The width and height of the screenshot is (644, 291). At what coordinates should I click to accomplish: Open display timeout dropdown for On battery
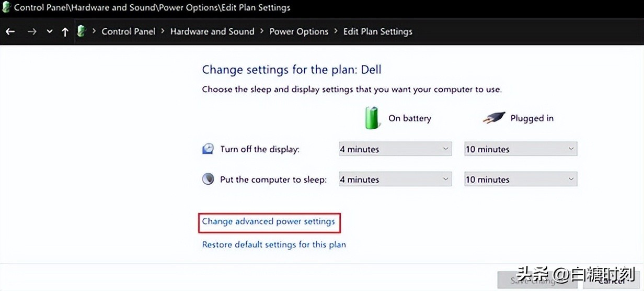pos(395,149)
